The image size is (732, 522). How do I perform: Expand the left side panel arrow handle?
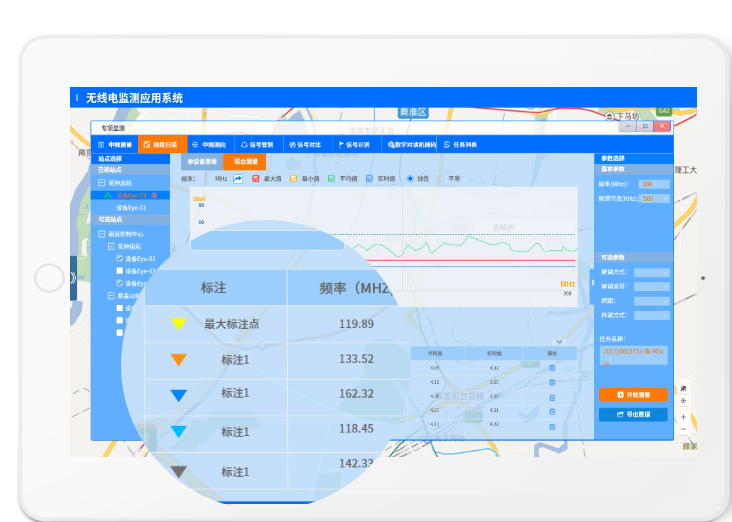(x=73, y=278)
